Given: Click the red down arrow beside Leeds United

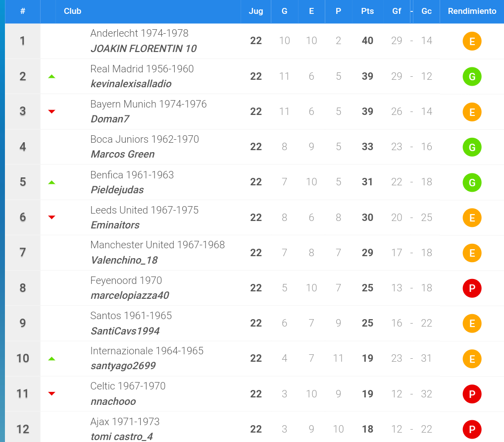Looking at the screenshot, I should (x=51, y=218).
